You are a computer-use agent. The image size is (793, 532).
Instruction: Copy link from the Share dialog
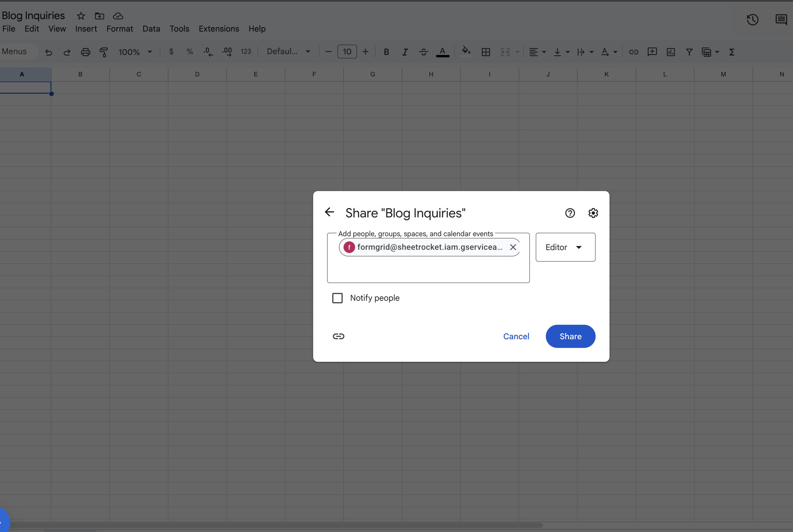click(339, 336)
